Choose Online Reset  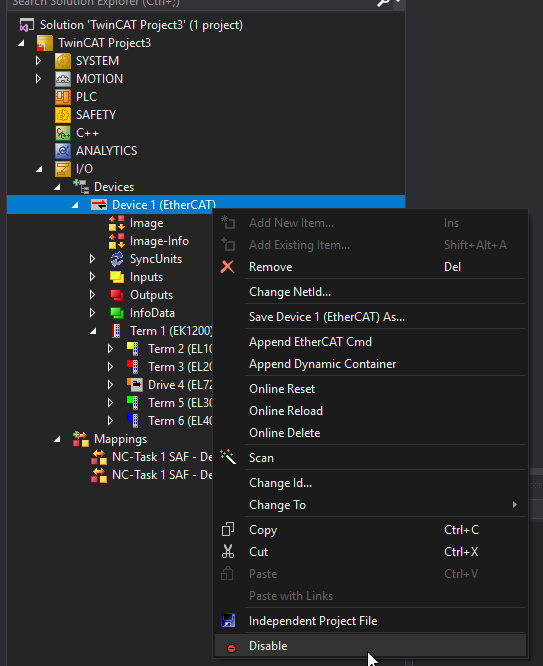tap(370, 389)
